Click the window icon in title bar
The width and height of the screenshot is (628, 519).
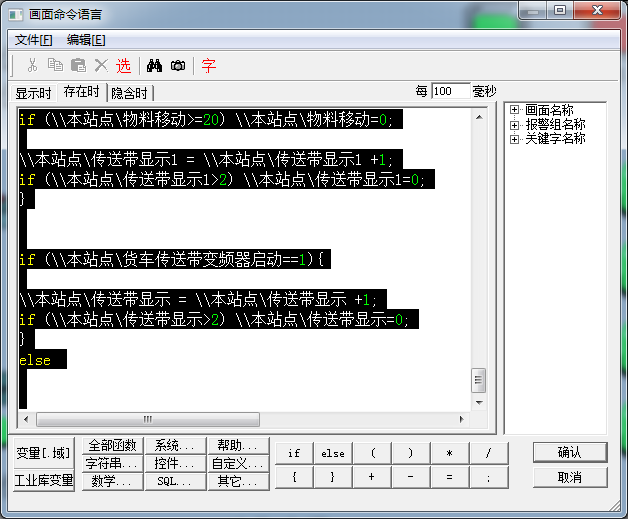(x=16, y=15)
